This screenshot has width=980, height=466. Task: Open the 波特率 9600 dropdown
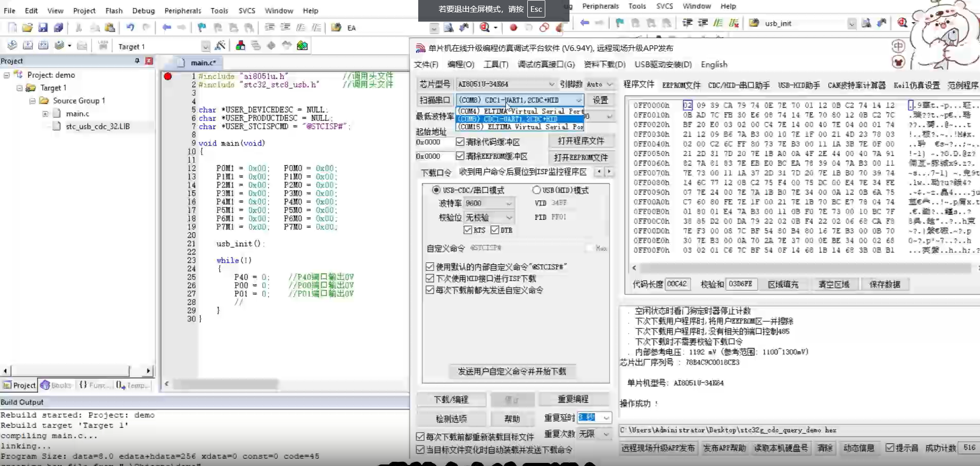click(489, 203)
